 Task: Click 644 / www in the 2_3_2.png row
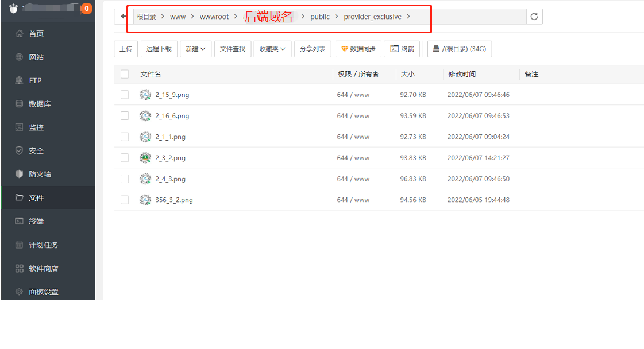click(353, 158)
